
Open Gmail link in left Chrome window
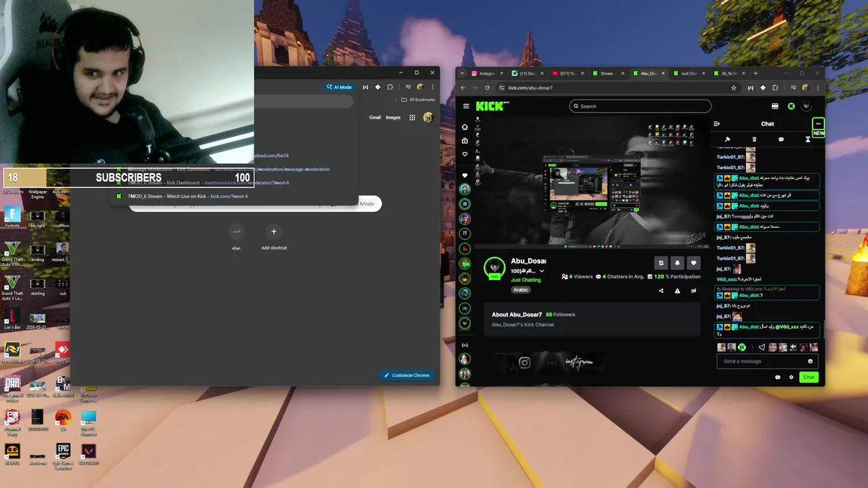point(375,117)
